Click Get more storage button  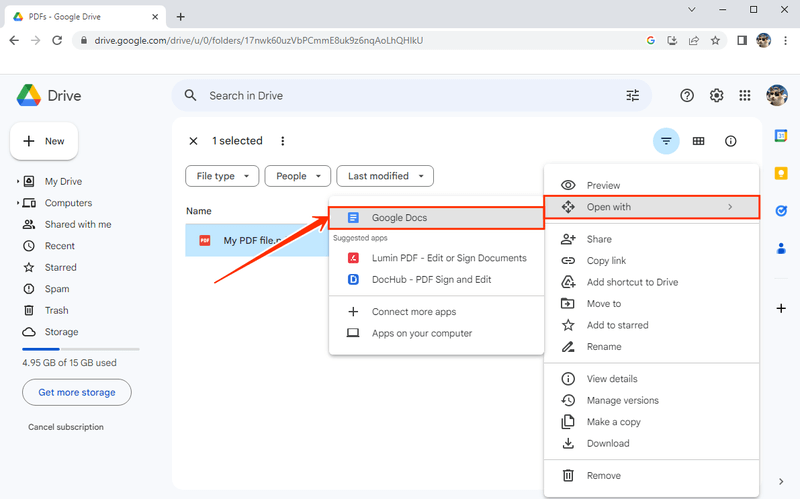coord(77,392)
